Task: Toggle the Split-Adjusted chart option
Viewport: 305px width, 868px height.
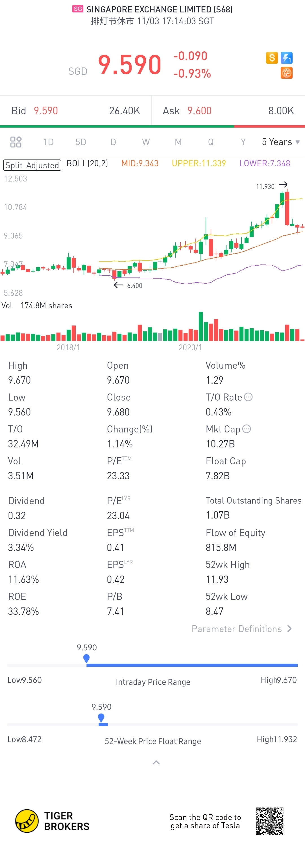Action: click(x=32, y=165)
